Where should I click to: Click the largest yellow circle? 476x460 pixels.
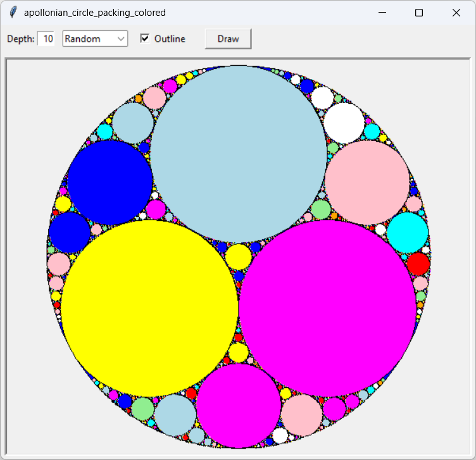[x=149, y=309]
